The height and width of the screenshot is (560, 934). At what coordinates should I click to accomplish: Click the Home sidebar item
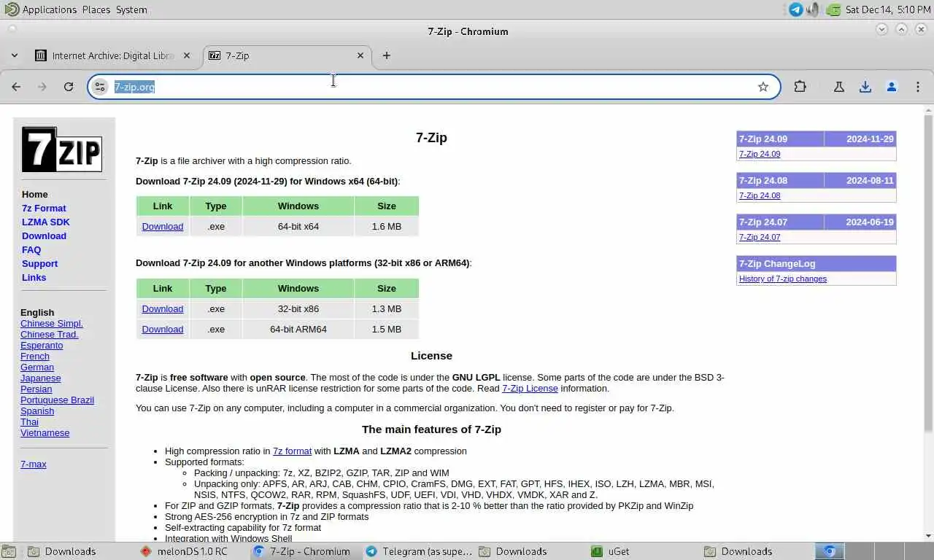pyautogui.click(x=35, y=195)
